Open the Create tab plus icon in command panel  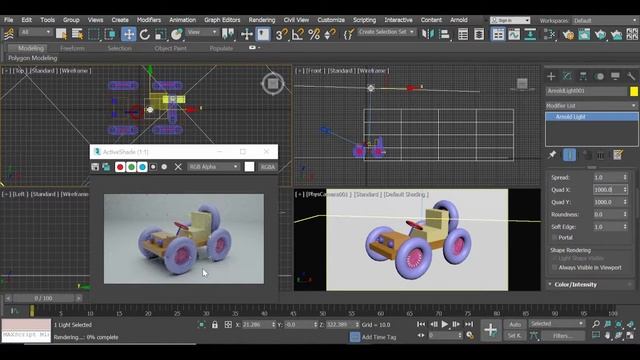(x=551, y=76)
